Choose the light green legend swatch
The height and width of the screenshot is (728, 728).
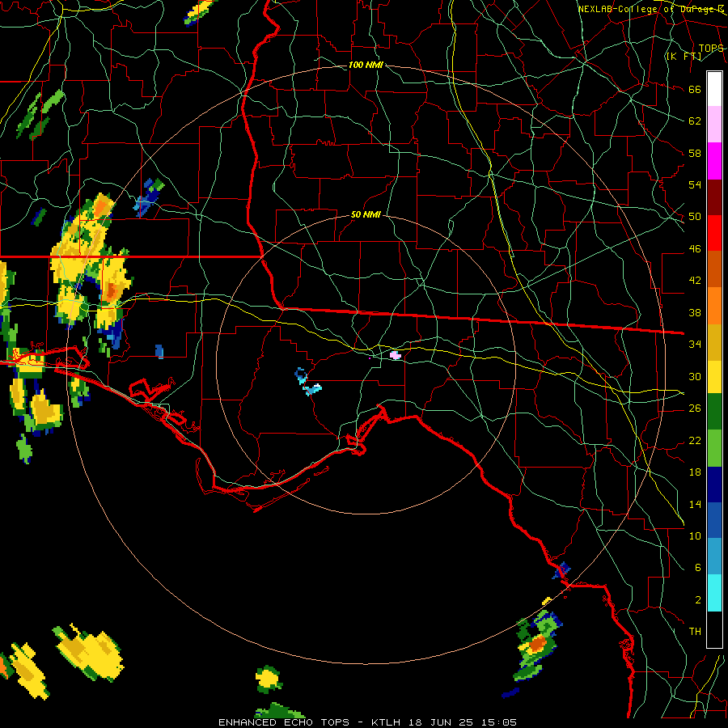click(714, 448)
